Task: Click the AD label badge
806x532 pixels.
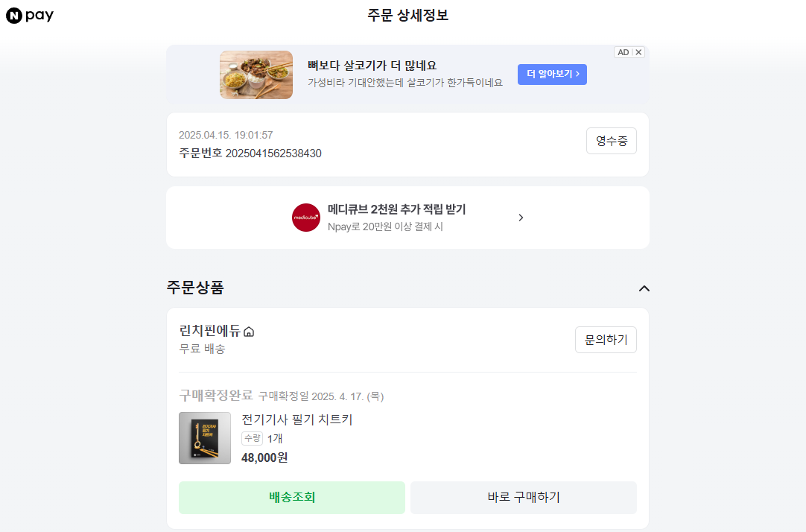Action: coord(623,52)
